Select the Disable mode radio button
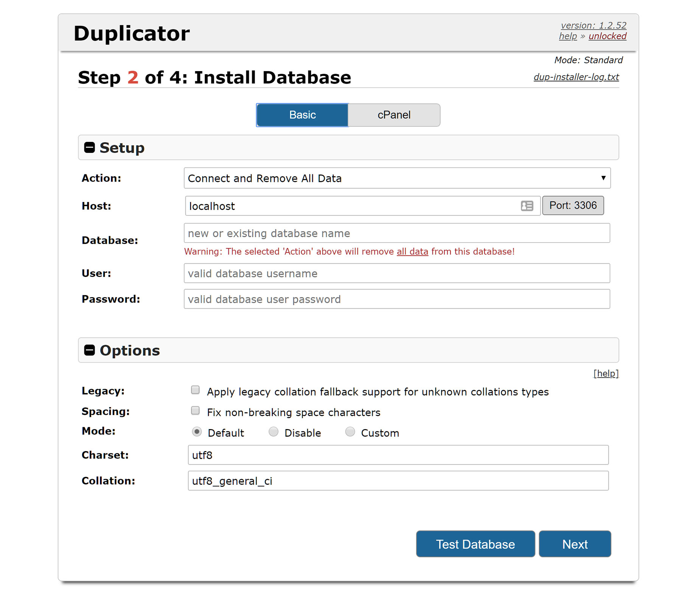The width and height of the screenshot is (700, 605). (x=273, y=431)
